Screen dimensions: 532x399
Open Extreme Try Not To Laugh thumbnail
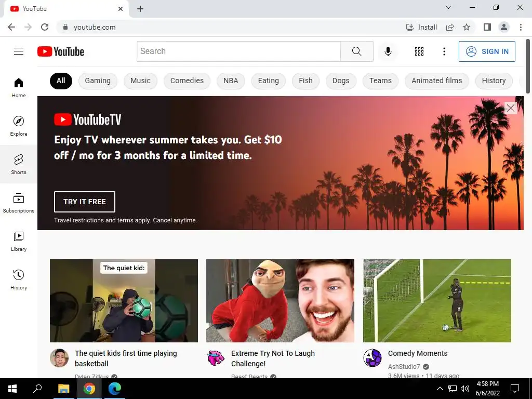click(x=280, y=301)
